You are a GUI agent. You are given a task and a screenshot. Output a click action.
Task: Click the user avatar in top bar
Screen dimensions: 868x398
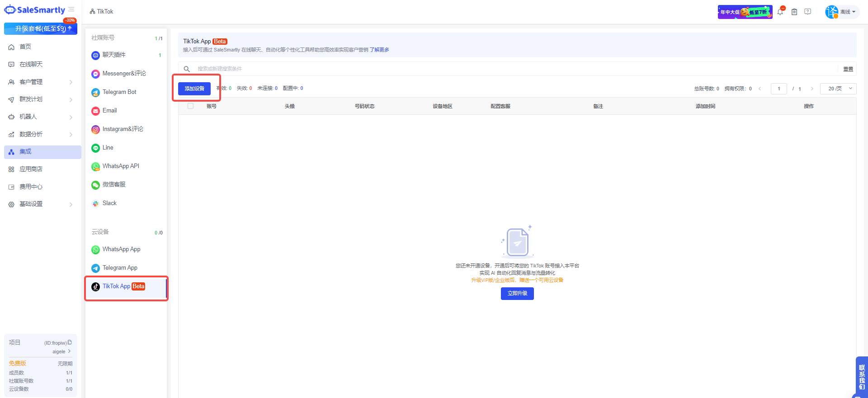tap(832, 12)
